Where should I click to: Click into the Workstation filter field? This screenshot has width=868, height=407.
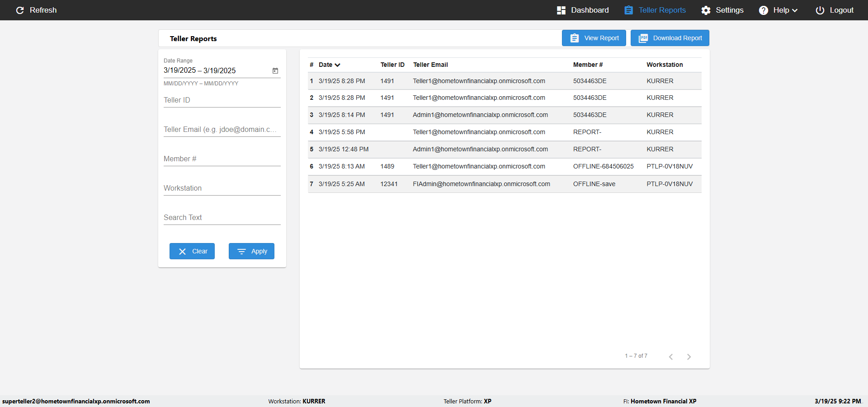tap(222, 188)
